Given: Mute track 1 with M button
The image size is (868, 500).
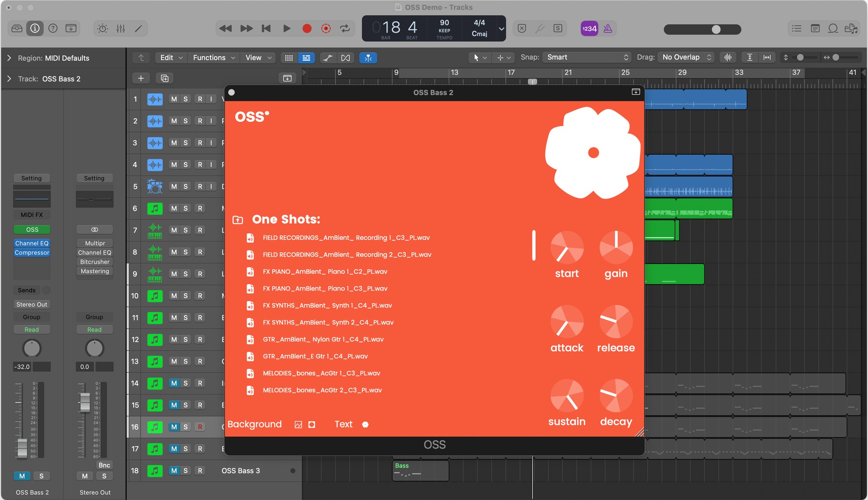Looking at the screenshot, I should point(174,99).
